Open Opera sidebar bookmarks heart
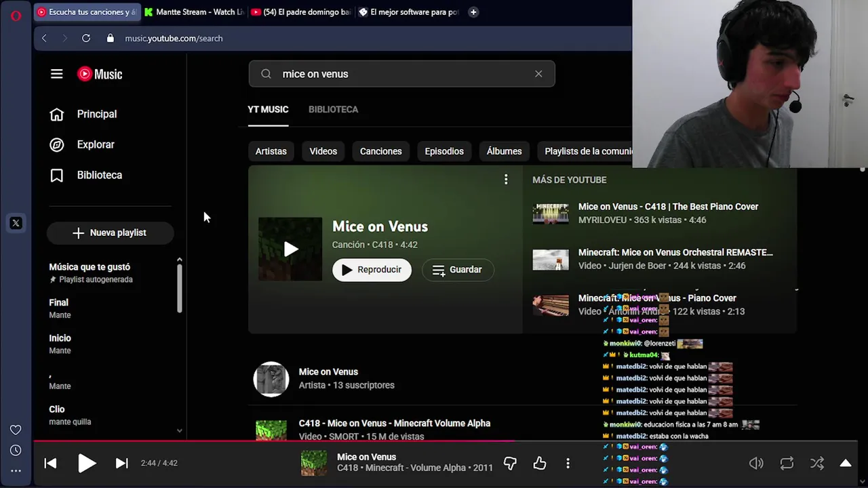 point(16,430)
